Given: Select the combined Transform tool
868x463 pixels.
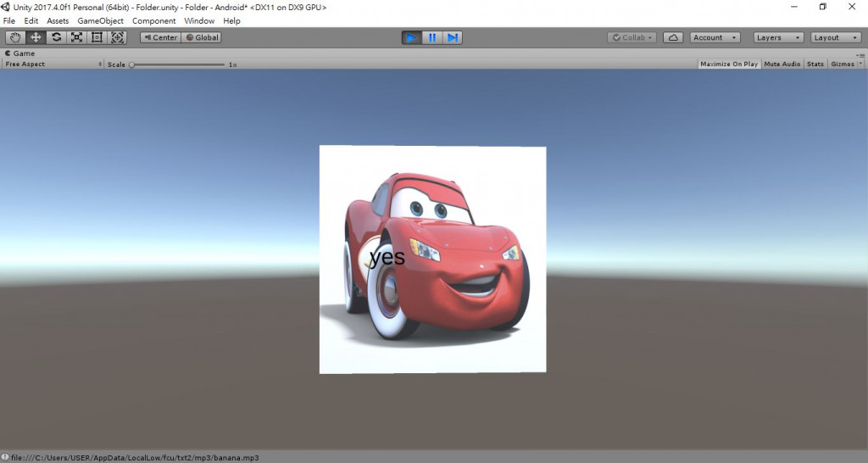Looking at the screenshot, I should coord(117,37).
